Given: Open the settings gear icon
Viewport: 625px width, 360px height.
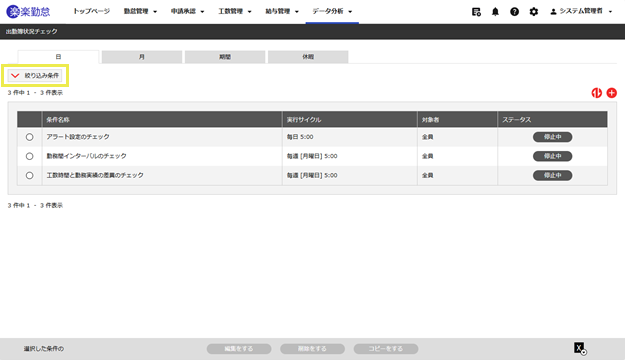Looking at the screenshot, I should (534, 12).
